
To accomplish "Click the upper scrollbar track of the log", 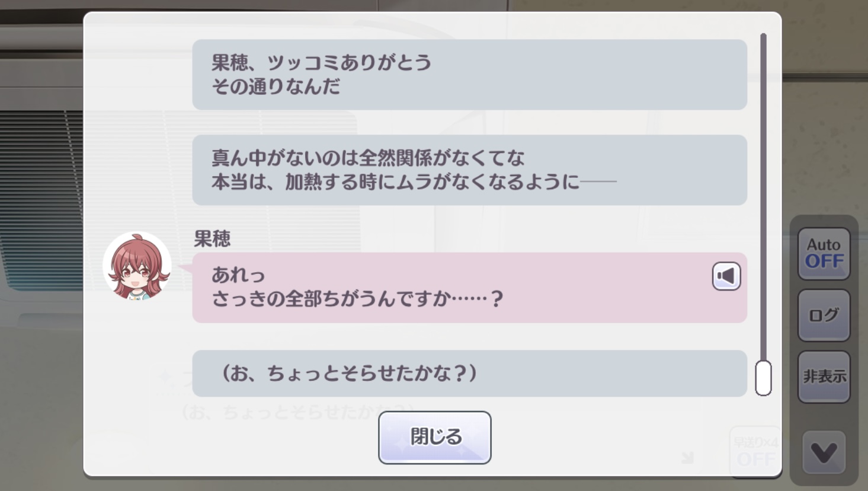I will point(763,196).
